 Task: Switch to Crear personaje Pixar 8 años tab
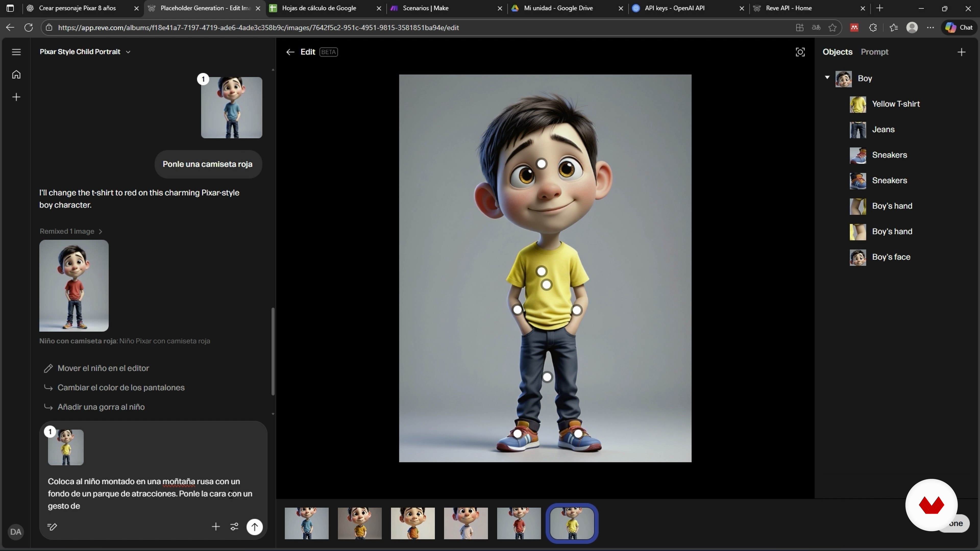pos(78,8)
